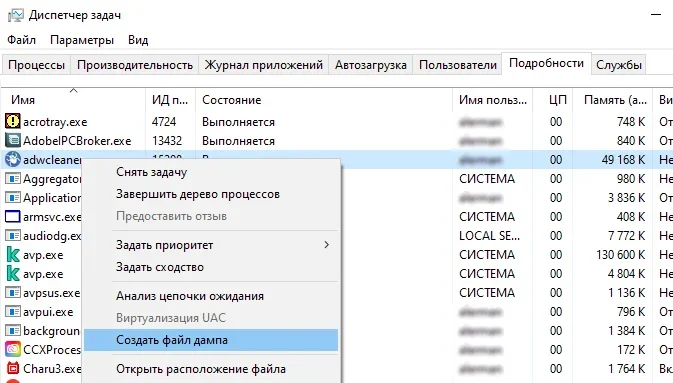673x383 pixels.
Task: Click memory value 3 836 K
Action: (x=627, y=198)
